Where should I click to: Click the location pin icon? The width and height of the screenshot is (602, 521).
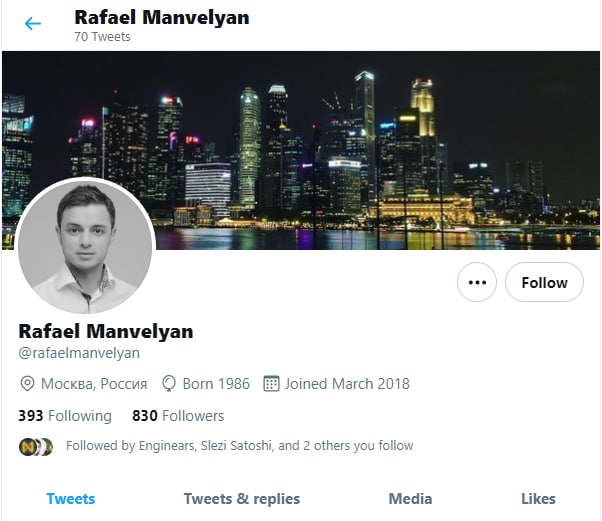(x=27, y=384)
